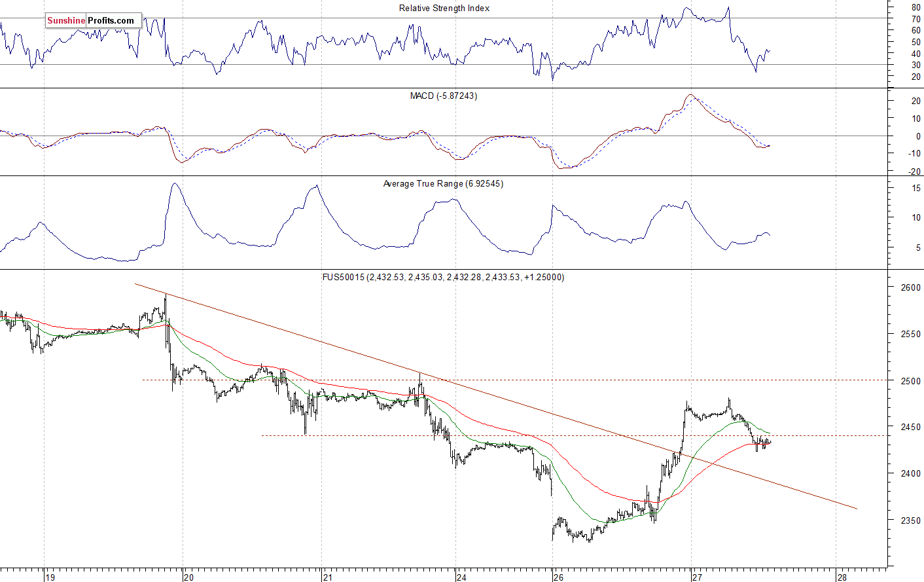Click the SunshineProfits.com logo
Screen dimensions: 924x582
(x=93, y=20)
